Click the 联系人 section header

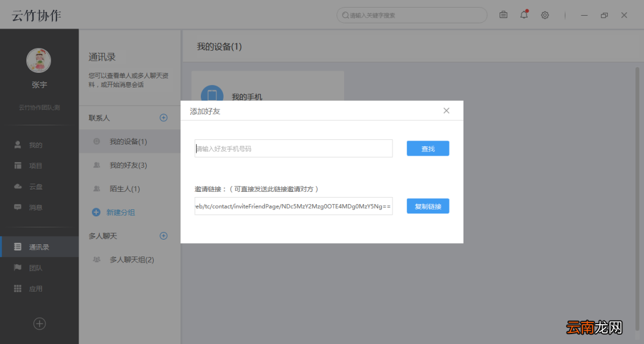pyautogui.click(x=99, y=118)
